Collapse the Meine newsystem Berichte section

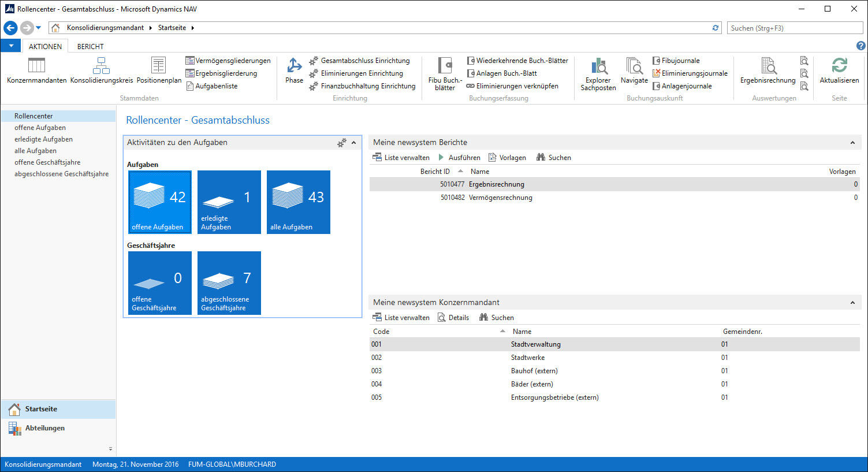(852, 143)
